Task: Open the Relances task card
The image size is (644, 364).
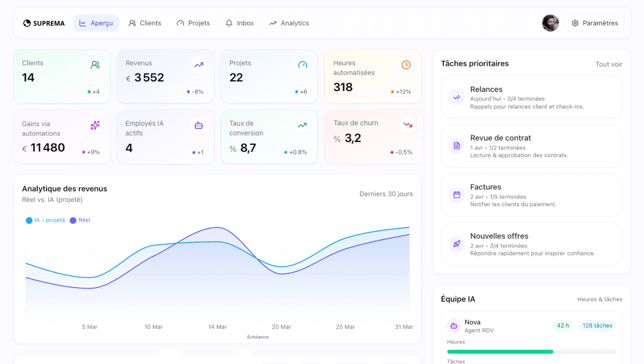Action: [531, 97]
